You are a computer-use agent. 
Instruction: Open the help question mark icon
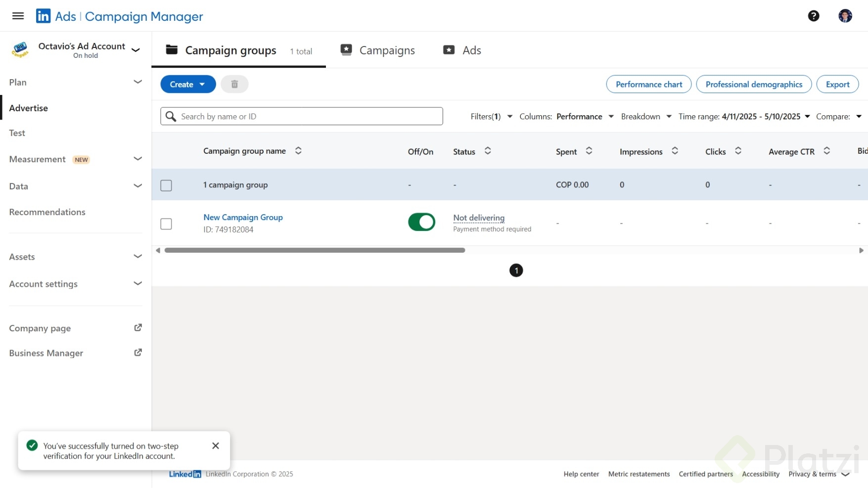click(814, 16)
